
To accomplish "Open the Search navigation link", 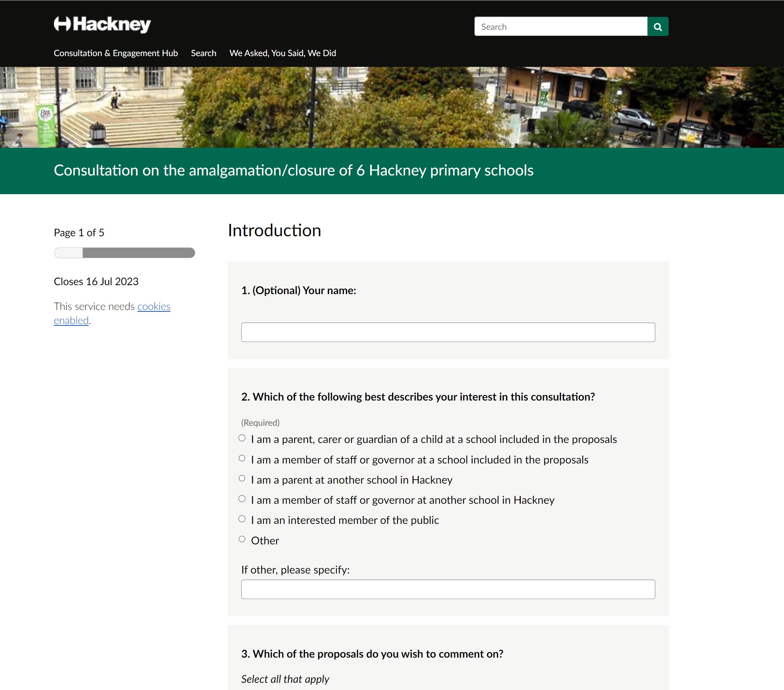I will 203,53.
